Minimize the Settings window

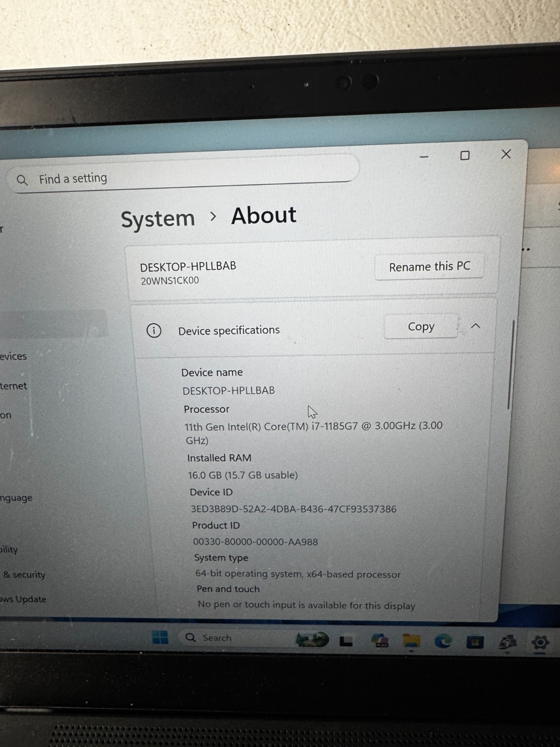point(424,157)
